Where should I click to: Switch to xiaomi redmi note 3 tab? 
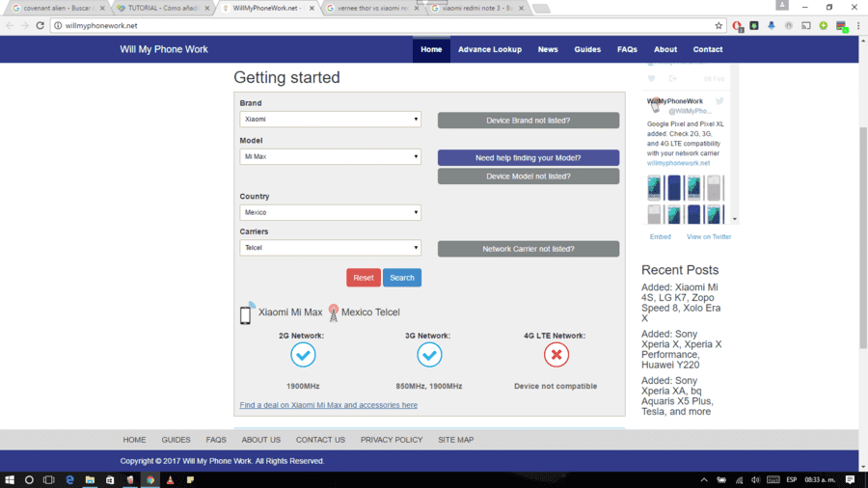[476, 9]
